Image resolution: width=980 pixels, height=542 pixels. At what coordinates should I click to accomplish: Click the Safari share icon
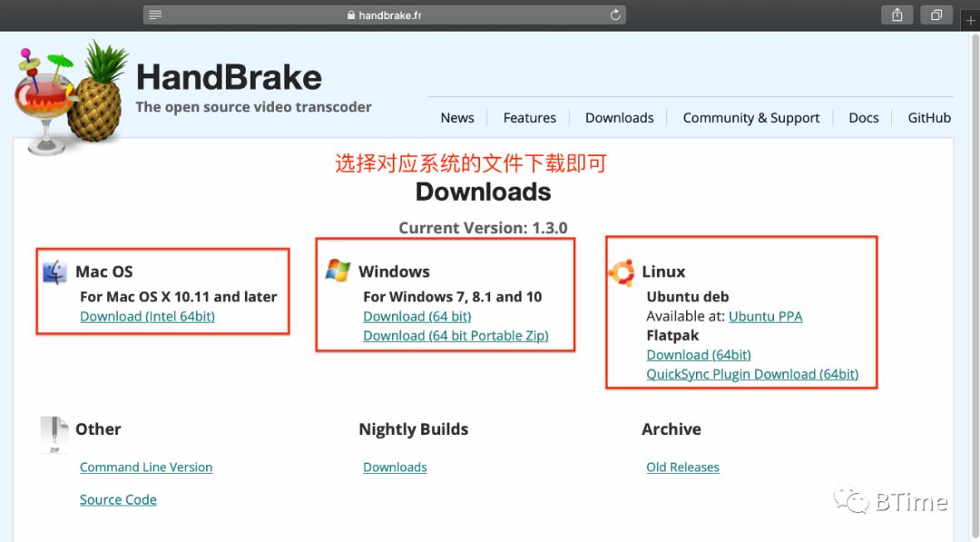pos(897,15)
